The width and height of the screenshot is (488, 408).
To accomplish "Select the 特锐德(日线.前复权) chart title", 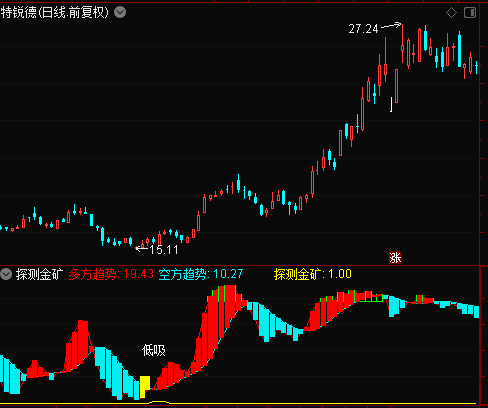I will tap(54, 13).
